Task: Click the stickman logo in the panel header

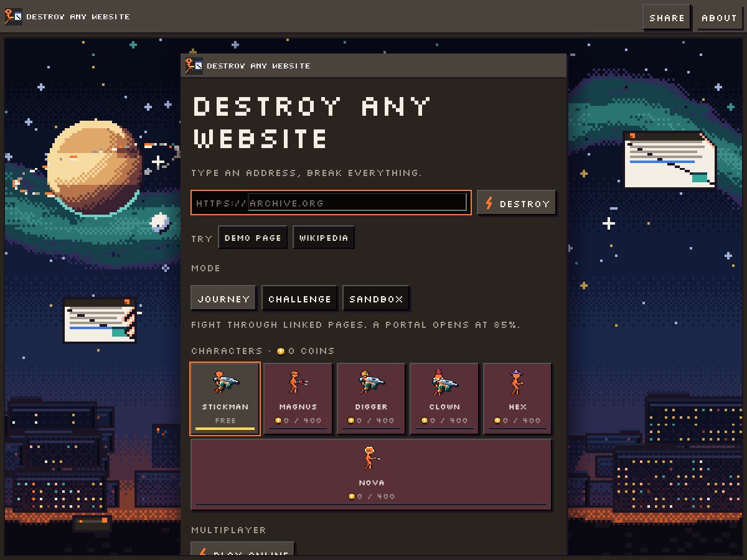Action: tap(194, 65)
